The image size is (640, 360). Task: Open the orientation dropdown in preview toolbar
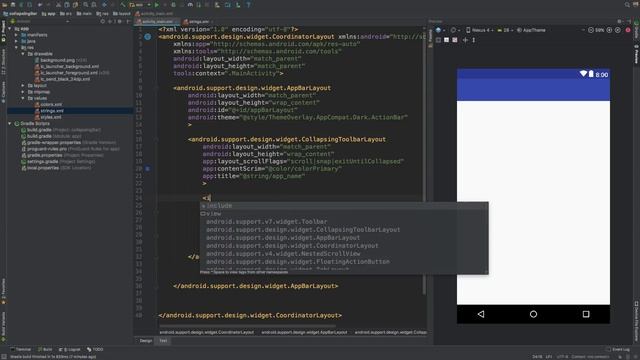pos(455,30)
